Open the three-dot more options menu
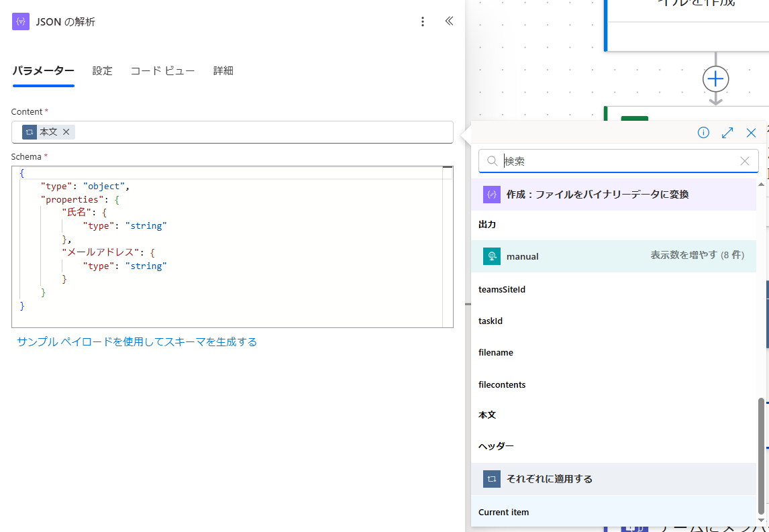The width and height of the screenshot is (769, 532). pyautogui.click(x=422, y=21)
